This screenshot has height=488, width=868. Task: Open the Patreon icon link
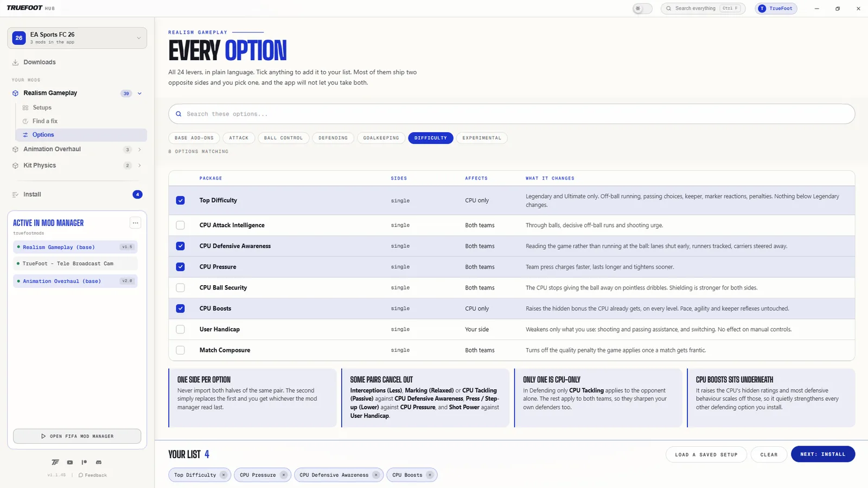(x=84, y=463)
